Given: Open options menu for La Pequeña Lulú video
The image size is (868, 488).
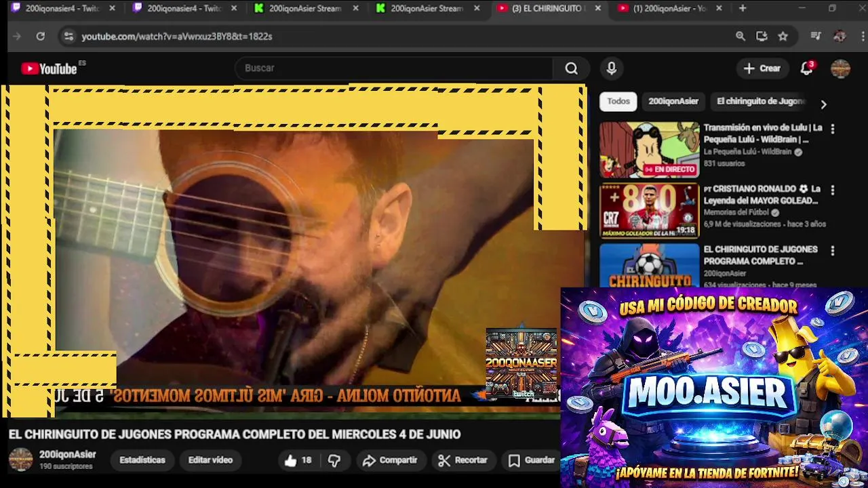Looking at the screenshot, I should coord(833,129).
